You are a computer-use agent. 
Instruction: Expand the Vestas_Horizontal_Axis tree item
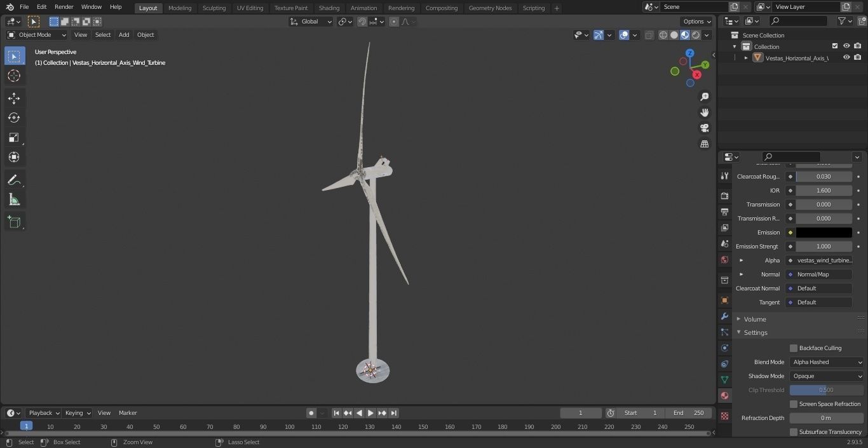click(x=746, y=58)
